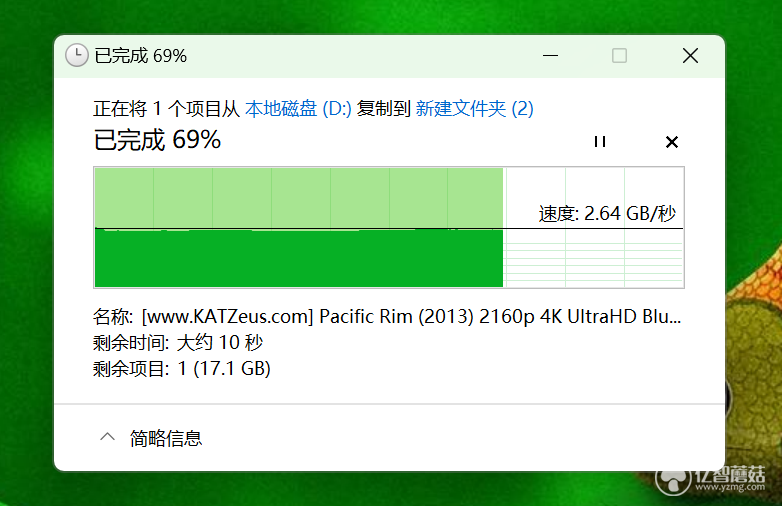
Task: Open the 本地磁盘 (D:) source link
Action: [x=298, y=108]
